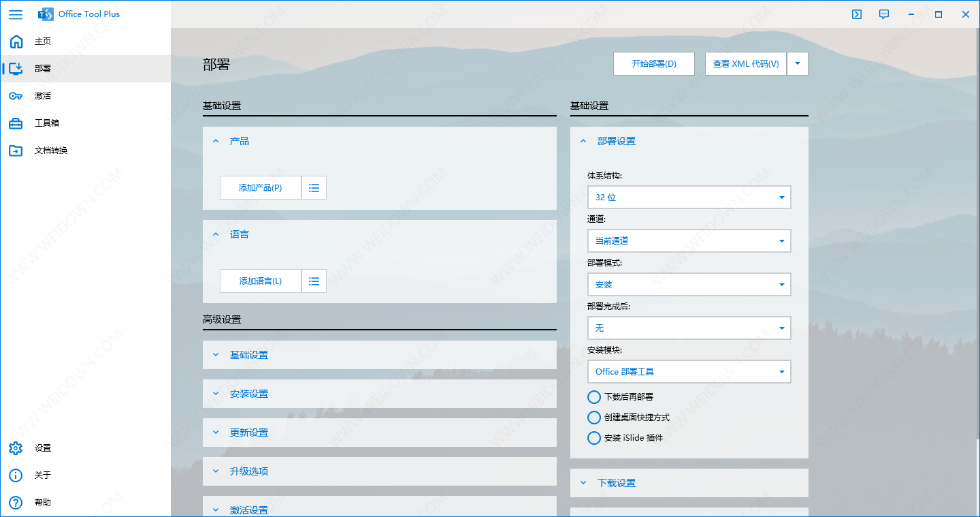Click the document conversion (文档转换) folder icon
This screenshot has height=517, width=980.
pyautogui.click(x=16, y=151)
